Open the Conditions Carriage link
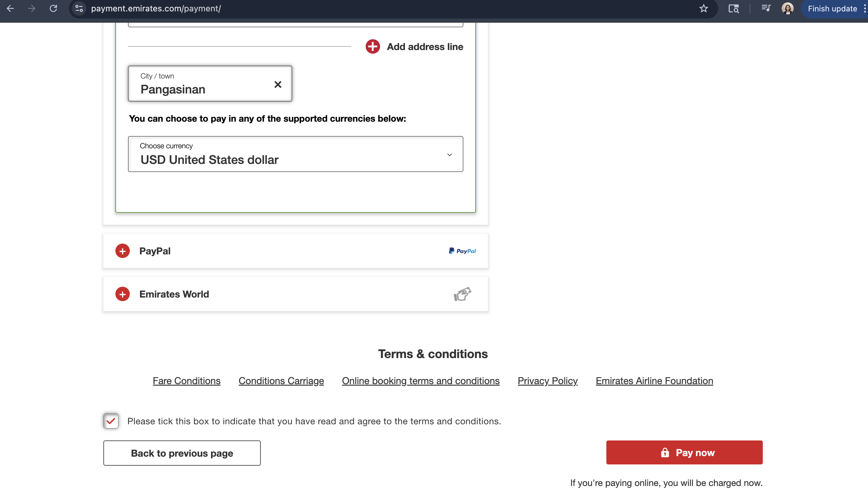This screenshot has width=868, height=489. (x=281, y=381)
